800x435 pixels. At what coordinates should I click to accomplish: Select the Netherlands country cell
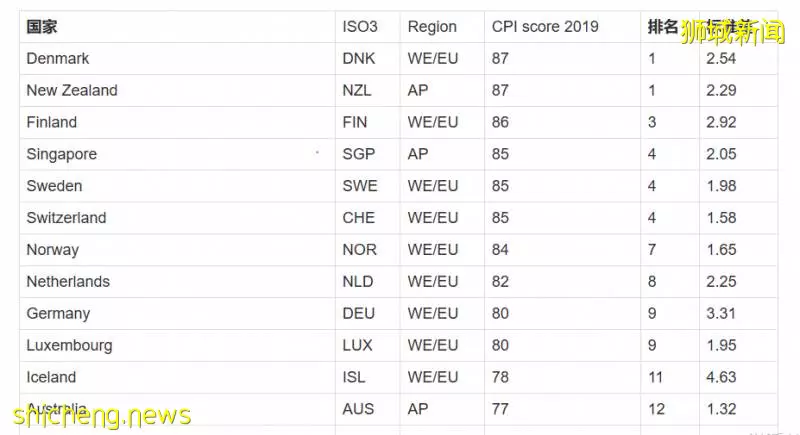(177, 282)
